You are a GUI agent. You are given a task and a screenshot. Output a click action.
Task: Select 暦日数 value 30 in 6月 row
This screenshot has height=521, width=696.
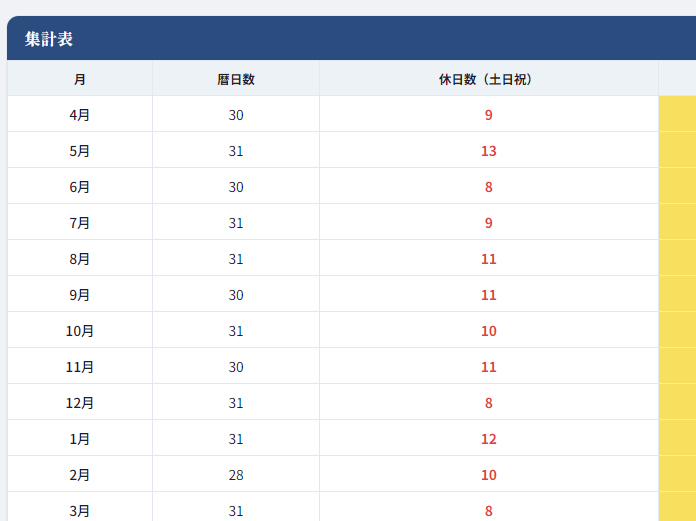pyautogui.click(x=236, y=187)
